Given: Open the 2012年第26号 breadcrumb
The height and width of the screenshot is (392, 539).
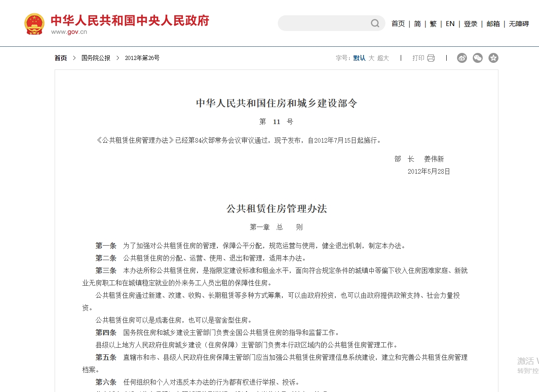Looking at the screenshot, I should pos(142,58).
